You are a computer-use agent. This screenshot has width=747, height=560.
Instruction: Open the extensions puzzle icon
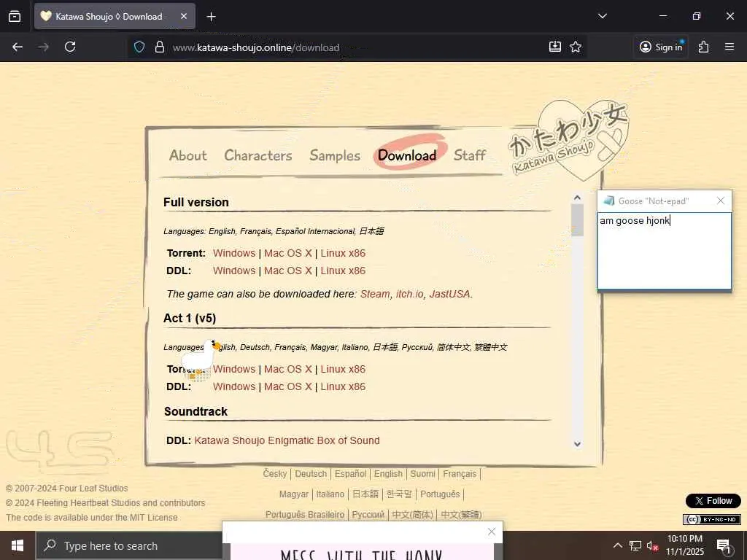704,47
